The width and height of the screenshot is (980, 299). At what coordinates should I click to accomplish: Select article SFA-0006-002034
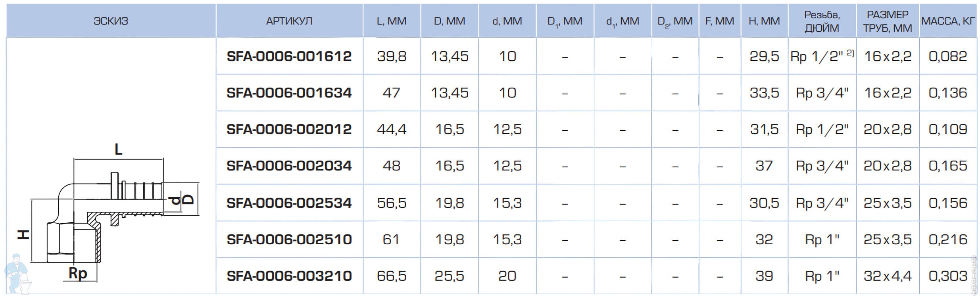pyautogui.click(x=289, y=166)
